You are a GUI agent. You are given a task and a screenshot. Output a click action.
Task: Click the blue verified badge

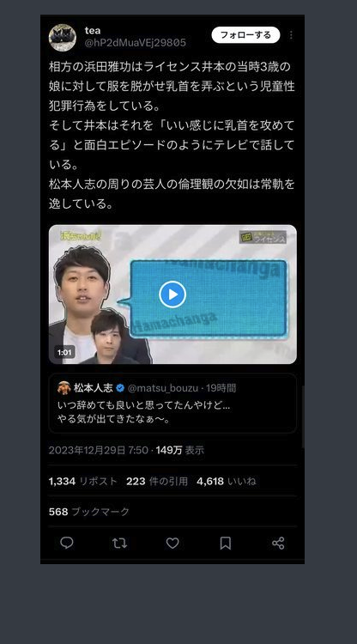[120, 388]
